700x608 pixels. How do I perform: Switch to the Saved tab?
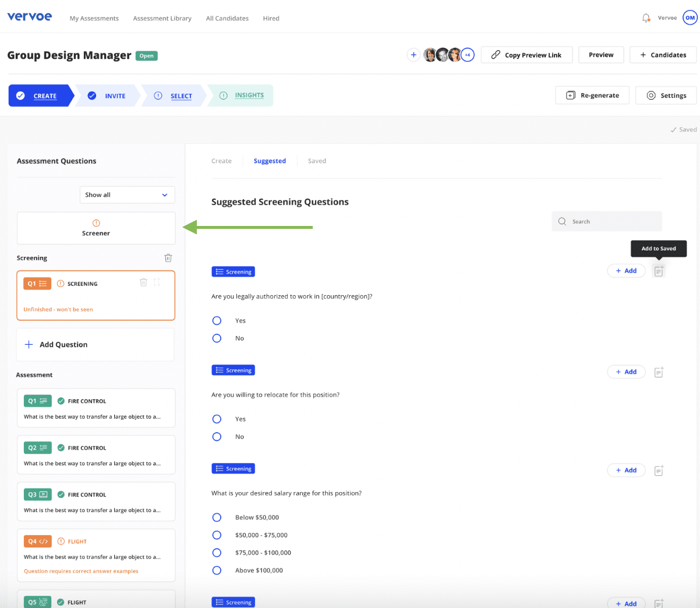pos(317,161)
